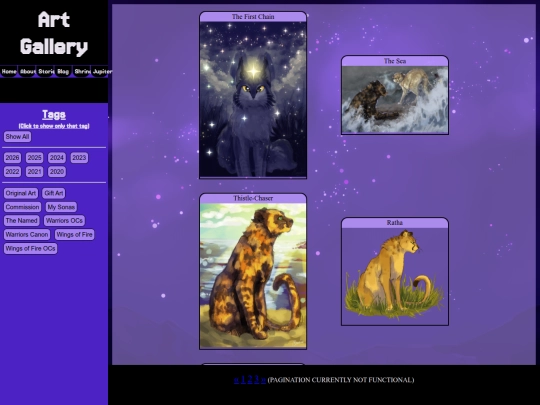Select the Wings of Fire OCs tag
Viewport: 540px width, 405px height.
(x=30, y=248)
